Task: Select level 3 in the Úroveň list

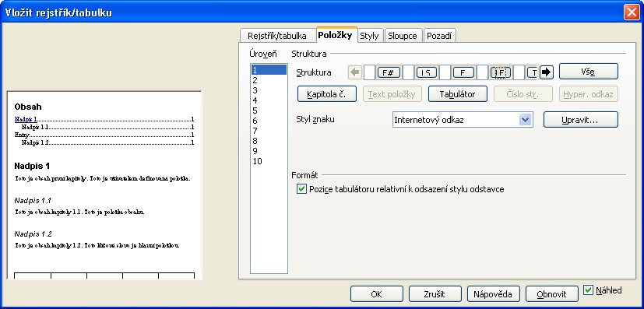Action: [x=269, y=90]
